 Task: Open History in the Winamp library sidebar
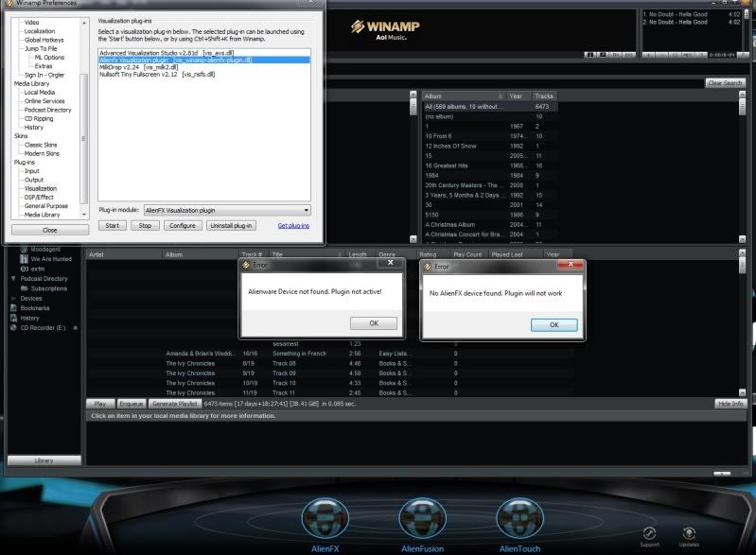[29, 319]
